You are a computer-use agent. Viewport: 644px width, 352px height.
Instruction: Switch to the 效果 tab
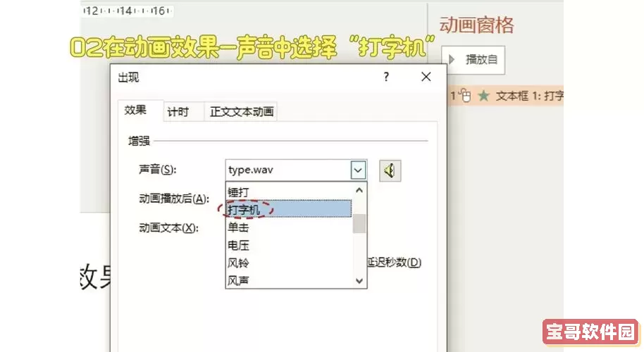[135, 110]
